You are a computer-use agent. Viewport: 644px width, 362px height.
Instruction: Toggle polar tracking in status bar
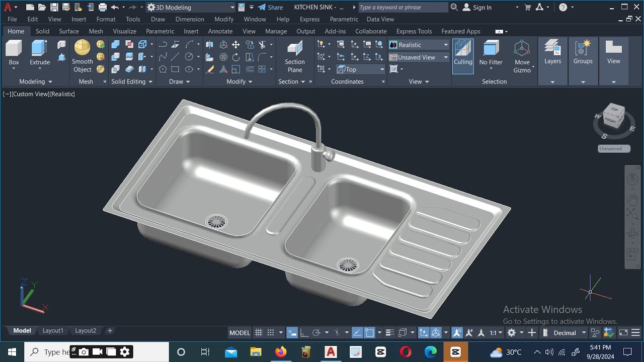[316, 332]
